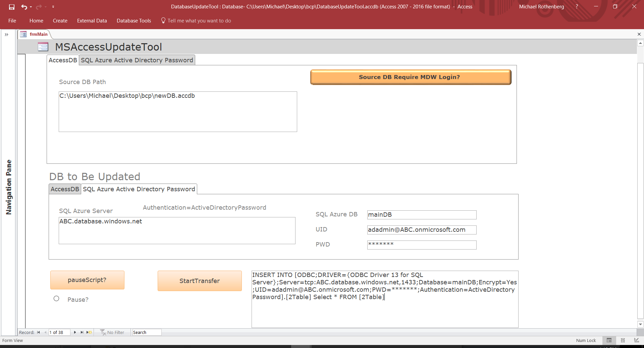Click the Save icon in quick access toolbar
Screen dimensions: 644x348
point(12,7)
